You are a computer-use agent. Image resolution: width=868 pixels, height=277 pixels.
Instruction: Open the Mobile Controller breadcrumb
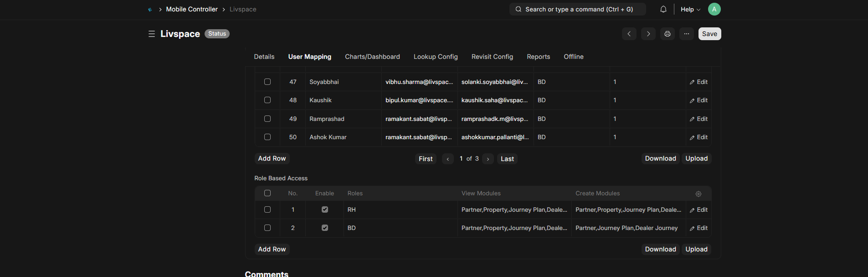(x=192, y=9)
